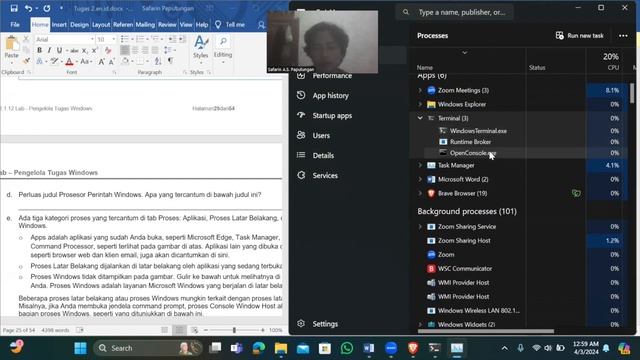
Task: Open the Arial font name dropdown
Action: coord(92,39)
